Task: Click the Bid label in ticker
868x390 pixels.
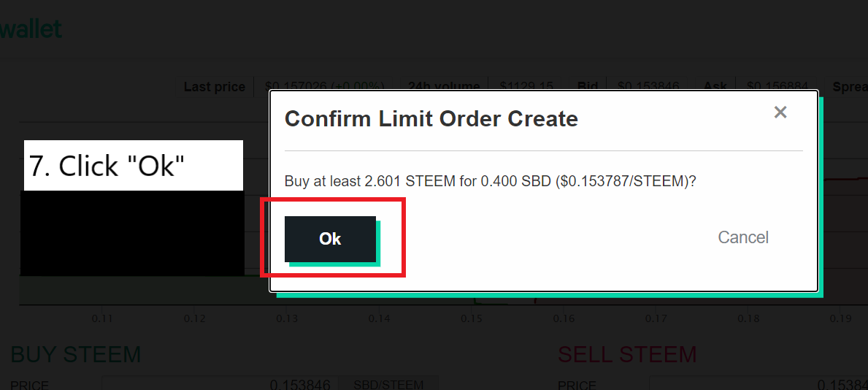Action: [587, 87]
